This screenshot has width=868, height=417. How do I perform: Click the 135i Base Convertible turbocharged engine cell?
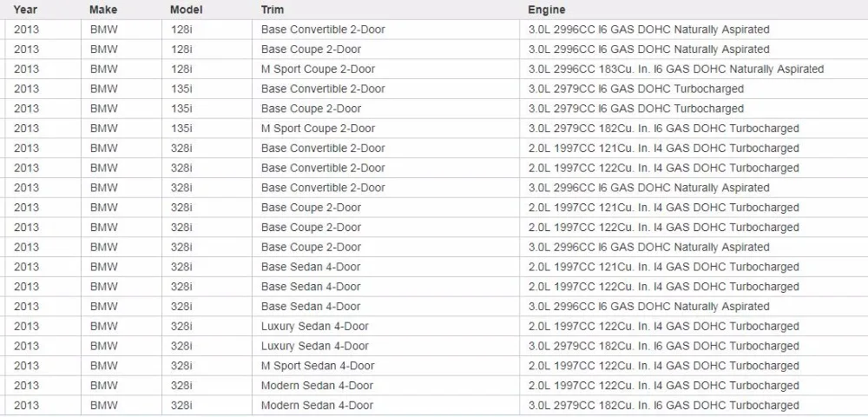(x=694, y=89)
